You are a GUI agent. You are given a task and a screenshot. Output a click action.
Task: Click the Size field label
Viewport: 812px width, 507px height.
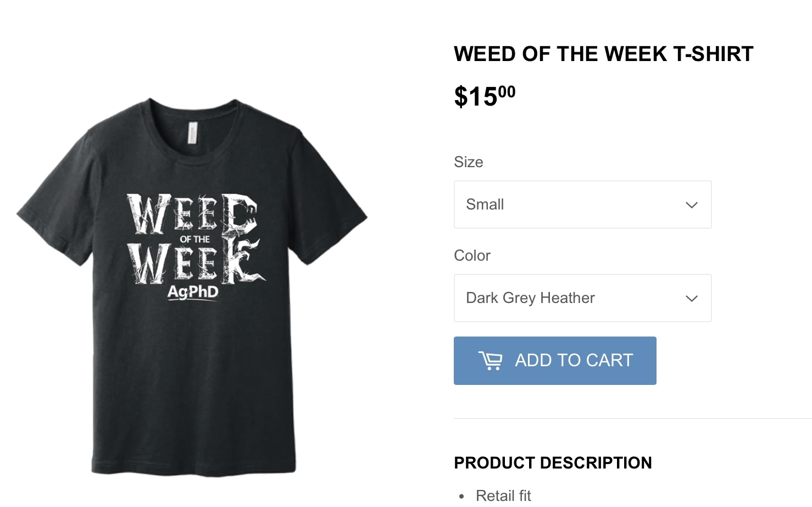pos(469,162)
